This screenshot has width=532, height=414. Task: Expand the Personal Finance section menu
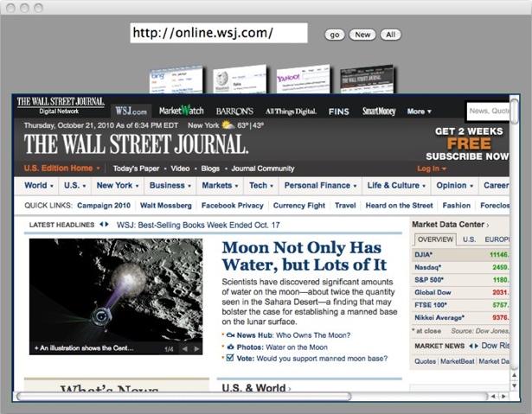320,186
